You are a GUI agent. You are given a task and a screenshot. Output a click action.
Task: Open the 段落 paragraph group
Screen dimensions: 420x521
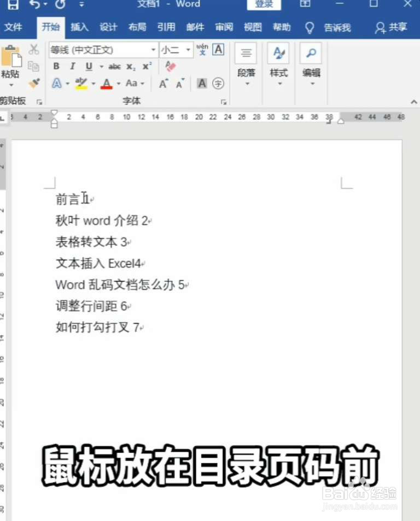pyautogui.click(x=246, y=64)
